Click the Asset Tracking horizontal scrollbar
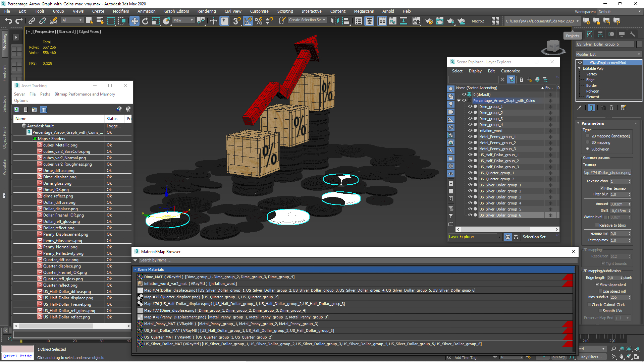Viewport: 644px width, 362px height. tap(72, 326)
